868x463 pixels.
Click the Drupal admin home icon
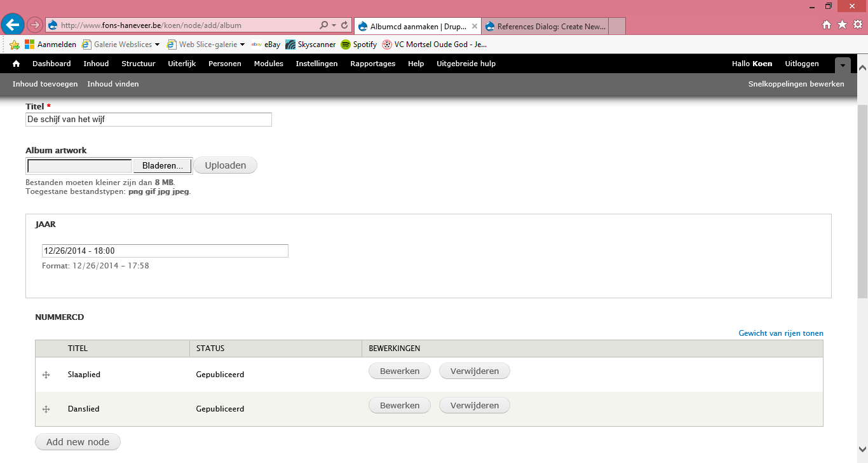tap(16, 64)
